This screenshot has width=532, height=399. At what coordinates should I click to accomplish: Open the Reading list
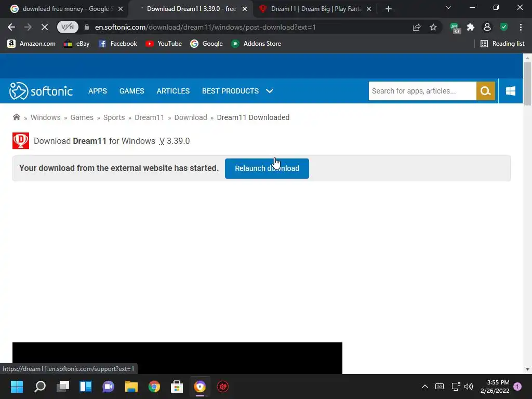[x=502, y=44]
